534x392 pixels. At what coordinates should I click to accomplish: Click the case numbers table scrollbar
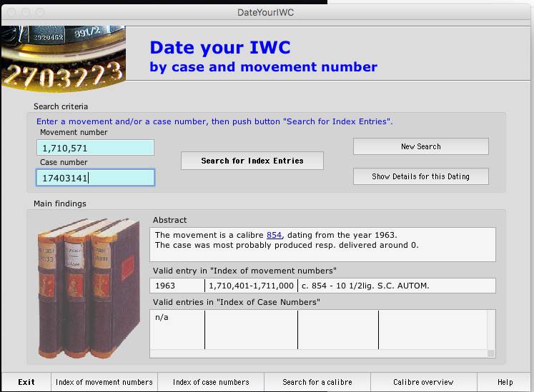point(490,332)
